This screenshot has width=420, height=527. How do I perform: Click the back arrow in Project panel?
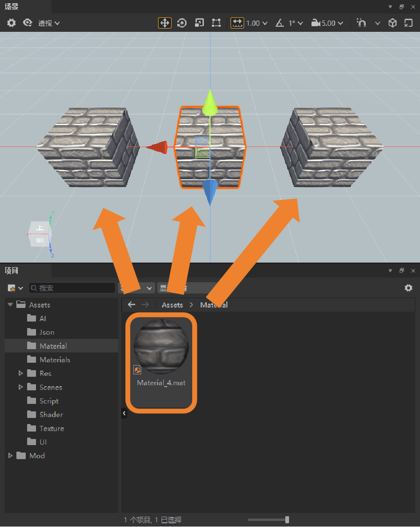coord(131,305)
